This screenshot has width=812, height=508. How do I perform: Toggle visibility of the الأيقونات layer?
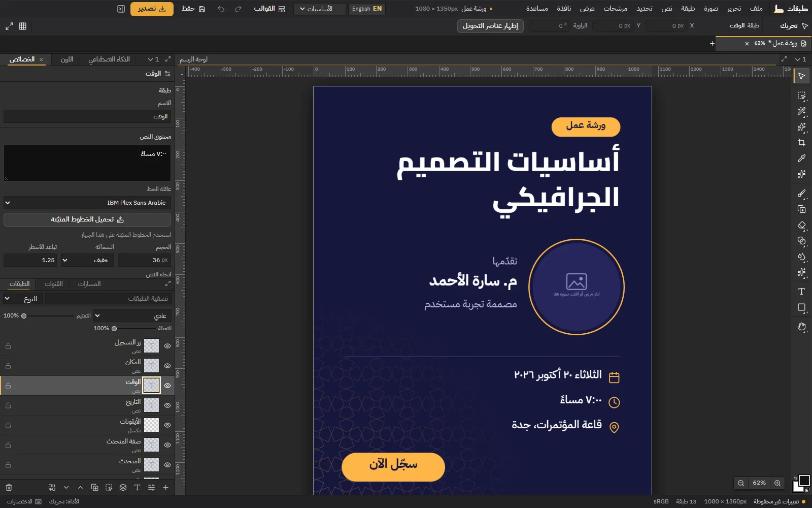point(167,425)
